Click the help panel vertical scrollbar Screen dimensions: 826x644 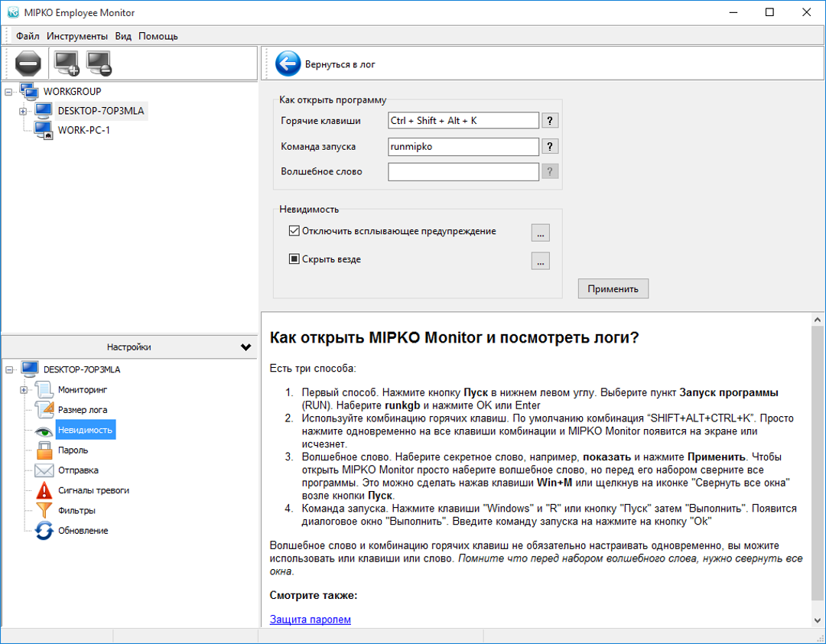tap(817, 459)
